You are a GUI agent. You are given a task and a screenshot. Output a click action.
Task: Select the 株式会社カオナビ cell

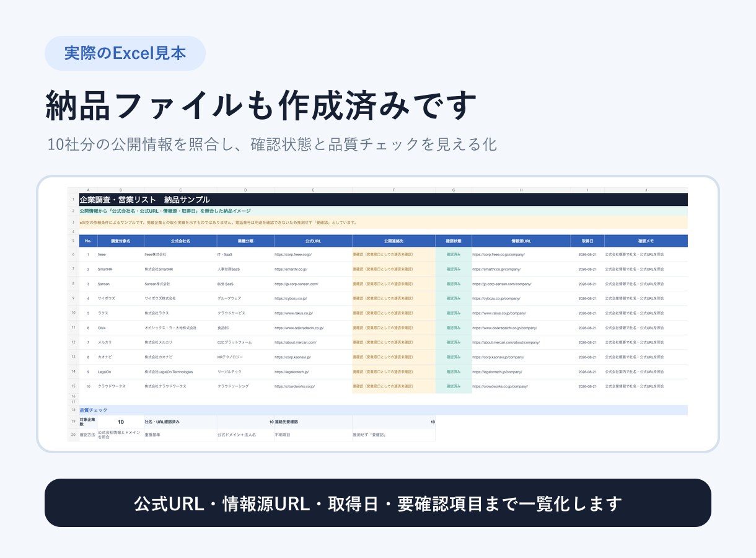pos(180,357)
